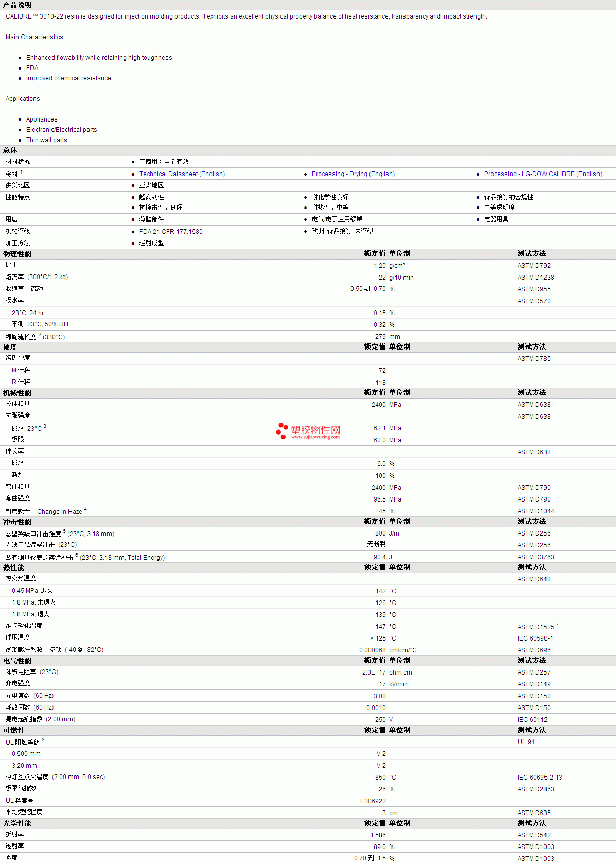Viewport: 616px width, 863px height.
Task: Click shrinkage value 0.50 到 0.70
Action: click(368, 289)
